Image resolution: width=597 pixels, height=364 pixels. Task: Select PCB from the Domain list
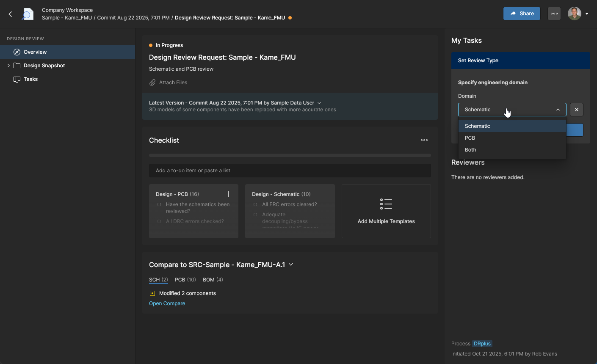click(470, 138)
